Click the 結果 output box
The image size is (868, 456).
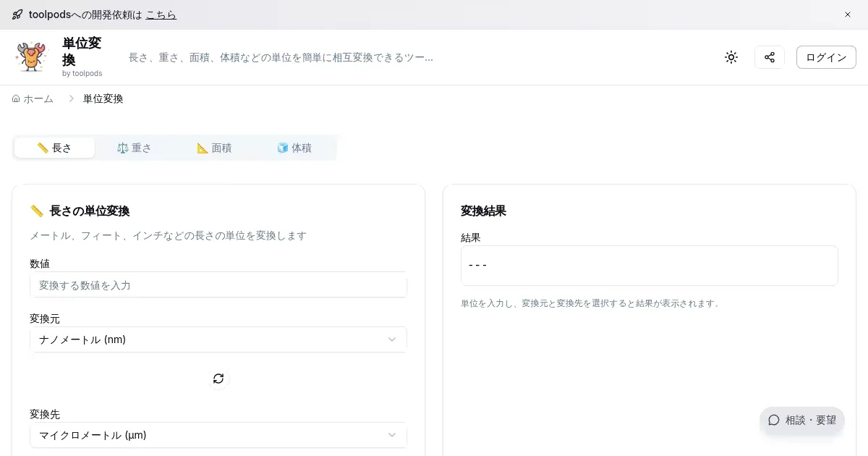pyautogui.click(x=649, y=266)
